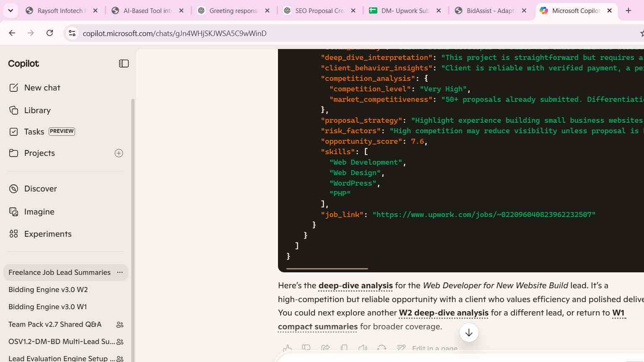Expand the browser tab search dropdown

[x=10, y=11]
